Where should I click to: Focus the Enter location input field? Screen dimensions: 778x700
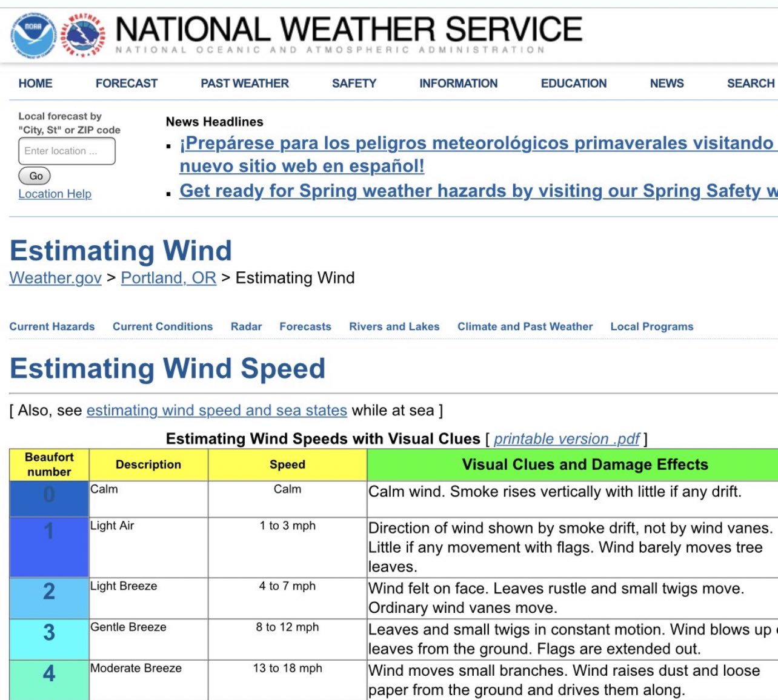pos(67,151)
